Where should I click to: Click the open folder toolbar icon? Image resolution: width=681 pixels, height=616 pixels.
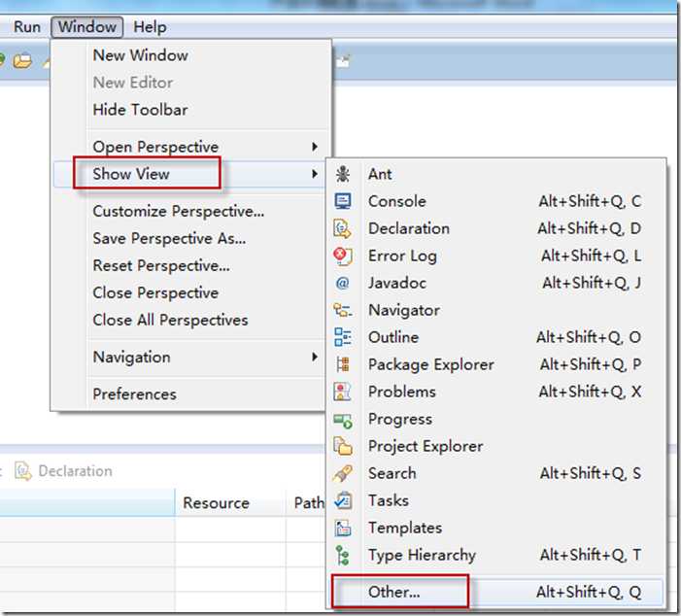(x=22, y=61)
